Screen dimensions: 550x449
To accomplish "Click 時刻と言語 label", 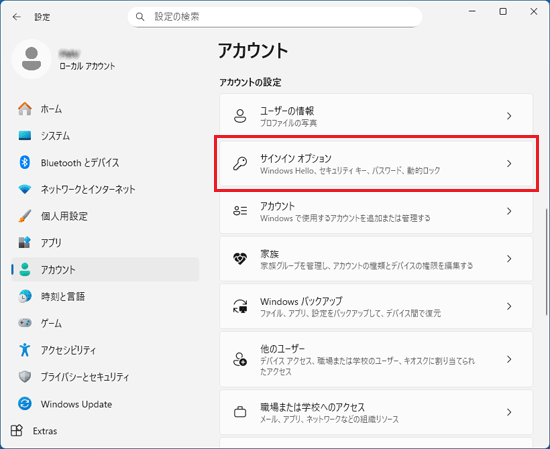I will tap(63, 296).
